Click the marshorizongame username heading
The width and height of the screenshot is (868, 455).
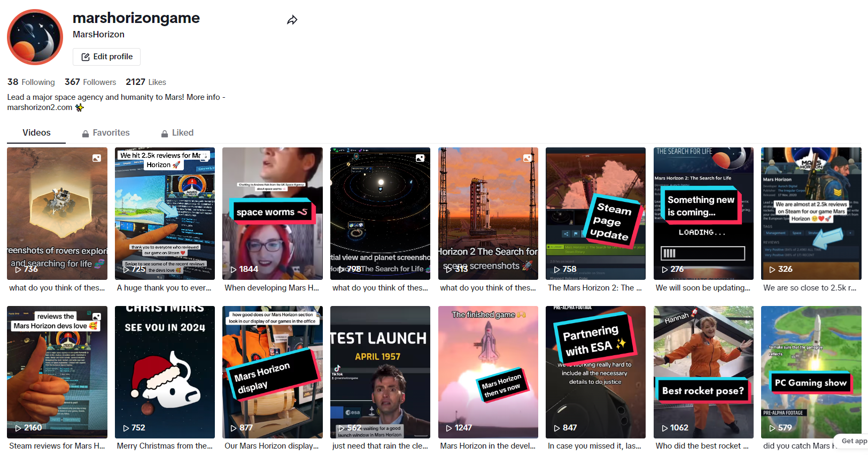(136, 18)
